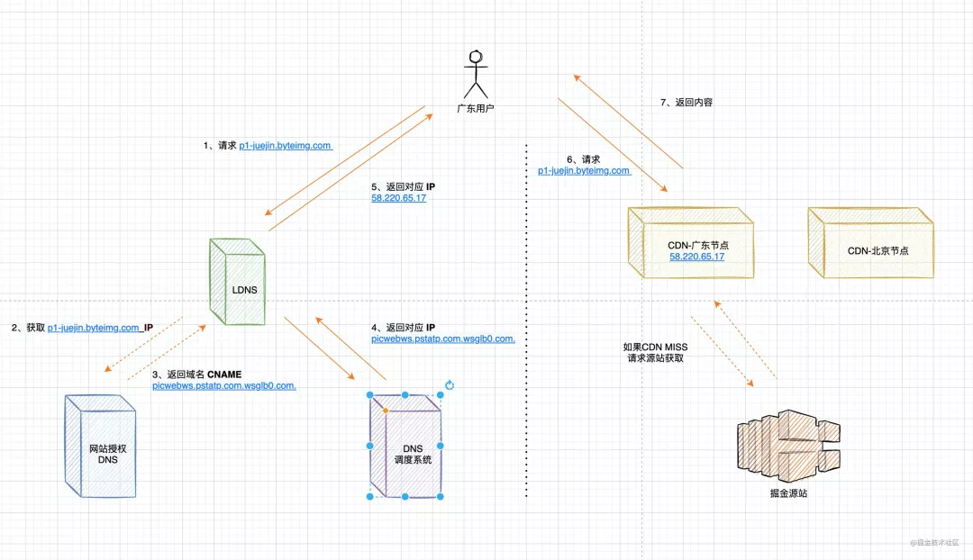The height and width of the screenshot is (560, 973).
Task: Select the blue 网站授权 DNS server shape
Action: [101, 446]
